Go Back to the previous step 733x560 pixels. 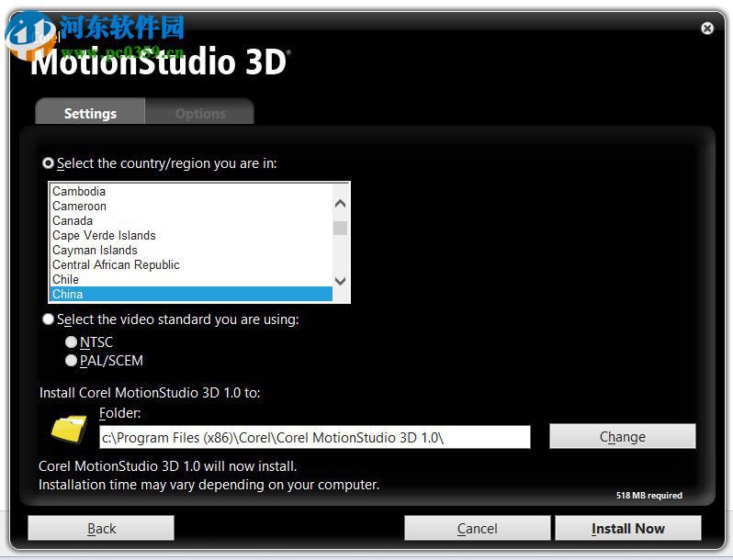[101, 528]
